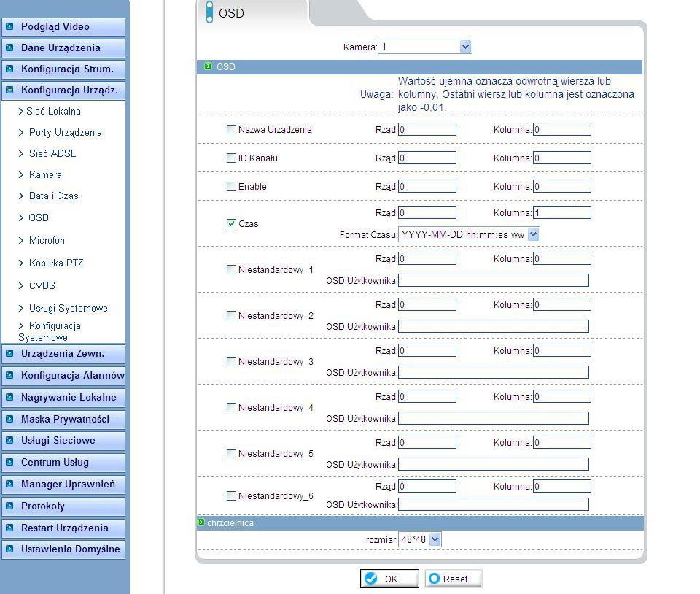This screenshot has height=594, width=700.
Task: Open the Urządzenia Zewn. menu
Action: (x=63, y=354)
